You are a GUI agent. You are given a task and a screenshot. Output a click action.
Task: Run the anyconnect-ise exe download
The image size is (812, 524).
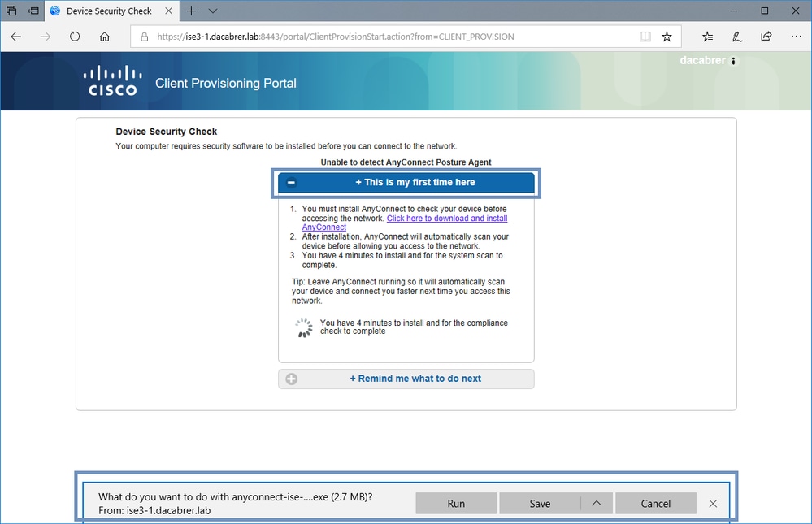[456, 504]
